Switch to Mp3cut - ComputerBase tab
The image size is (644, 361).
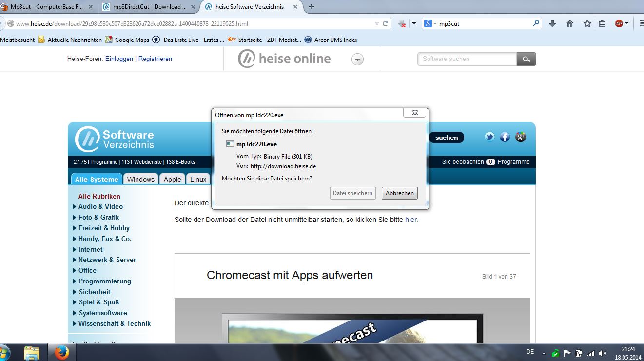pyautogui.click(x=47, y=7)
